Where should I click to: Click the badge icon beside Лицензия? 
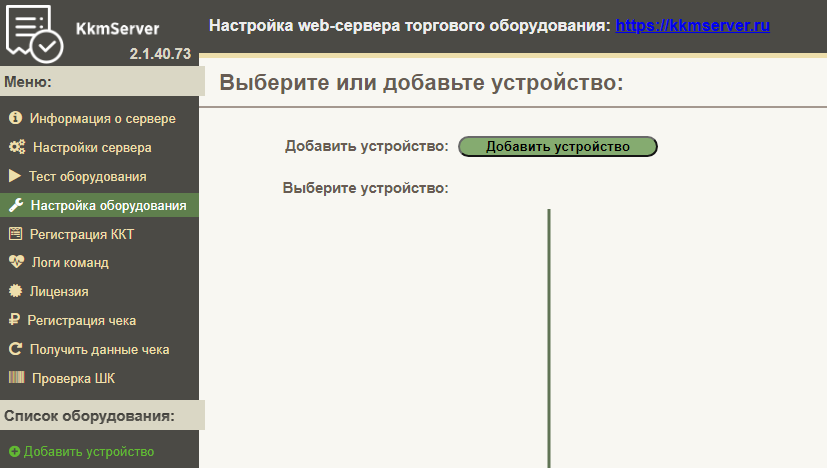pos(16,291)
